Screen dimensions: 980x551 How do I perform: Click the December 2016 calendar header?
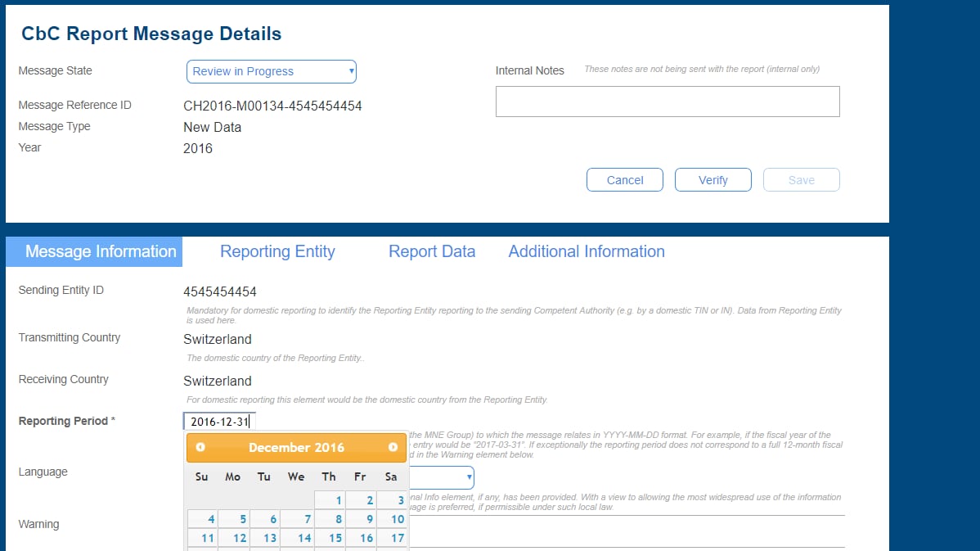pyautogui.click(x=296, y=447)
